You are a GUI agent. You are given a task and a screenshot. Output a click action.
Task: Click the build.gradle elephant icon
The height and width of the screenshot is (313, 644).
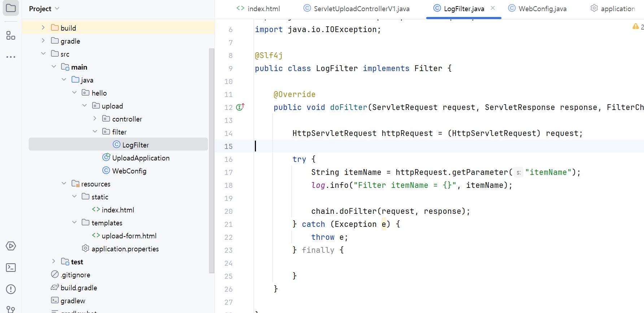pyautogui.click(x=55, y=287)
